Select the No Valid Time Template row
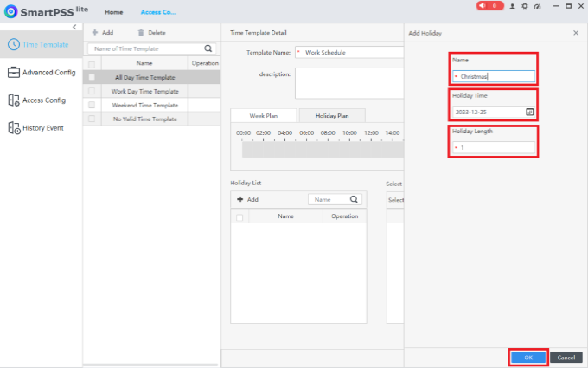This screenshot has width=588, height=368. tap(151, 119)
